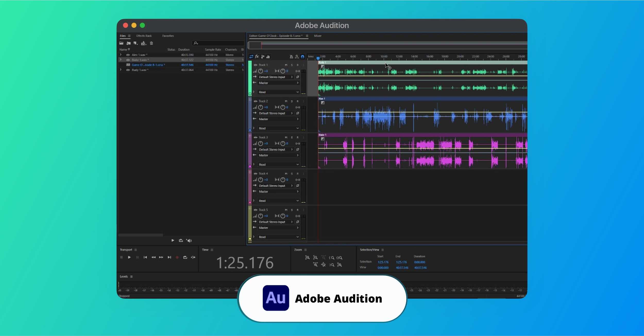
Task: Open Default Stereo Input dropdown on Track 1
Action: 275,77
